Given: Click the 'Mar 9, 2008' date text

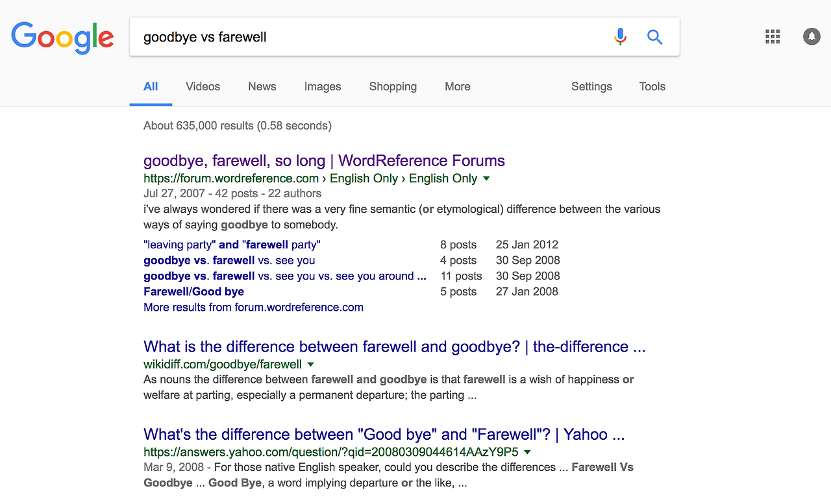Looking at the screenshot, I should [x=173, y=467].
